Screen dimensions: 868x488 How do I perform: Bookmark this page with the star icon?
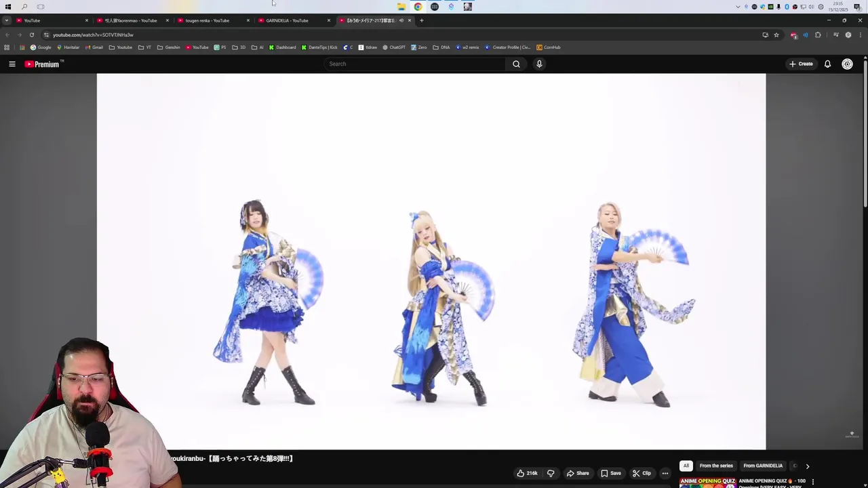(776, 35)
